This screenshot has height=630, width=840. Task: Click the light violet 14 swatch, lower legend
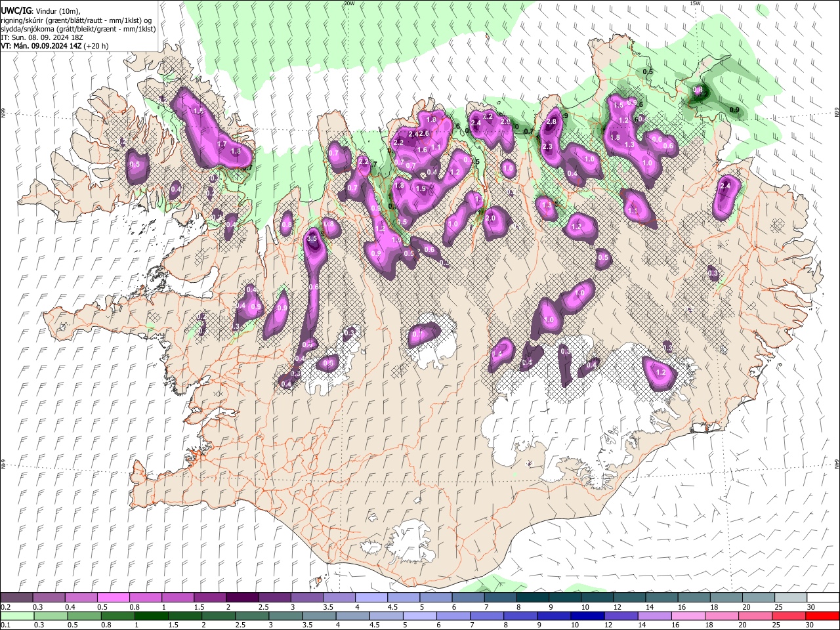tap(654, 616)
